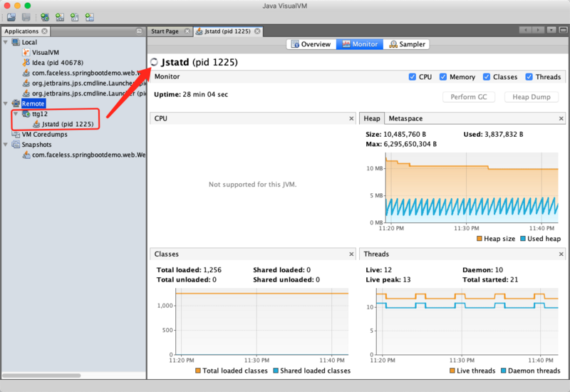Click the Total loaded classes legend swatch

(x=198, y=371)
